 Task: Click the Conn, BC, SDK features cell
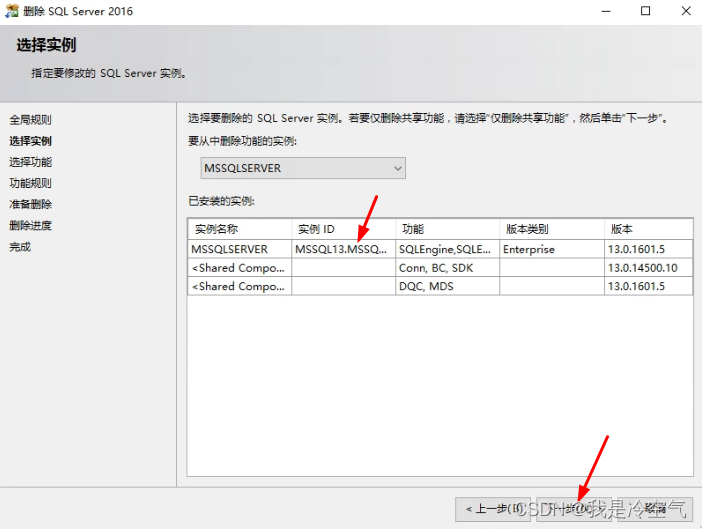pyautogui.click(x=448, y=268)
